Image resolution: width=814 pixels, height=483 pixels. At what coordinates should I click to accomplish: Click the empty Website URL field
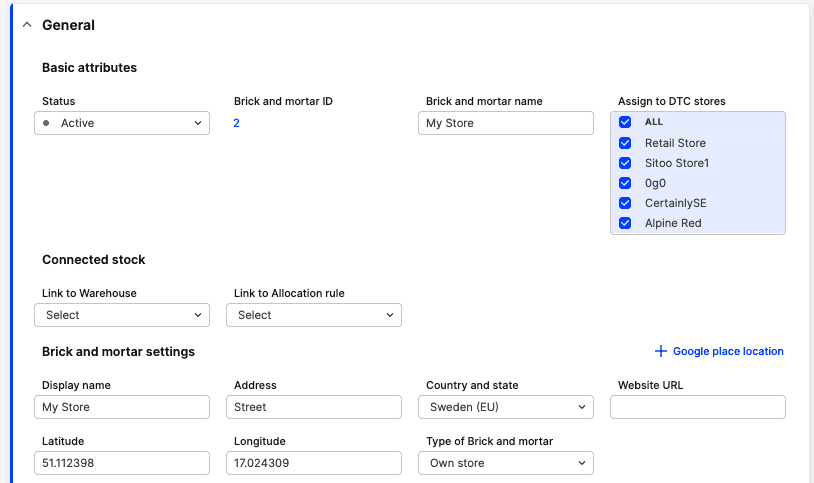click(x=698, y=407)
